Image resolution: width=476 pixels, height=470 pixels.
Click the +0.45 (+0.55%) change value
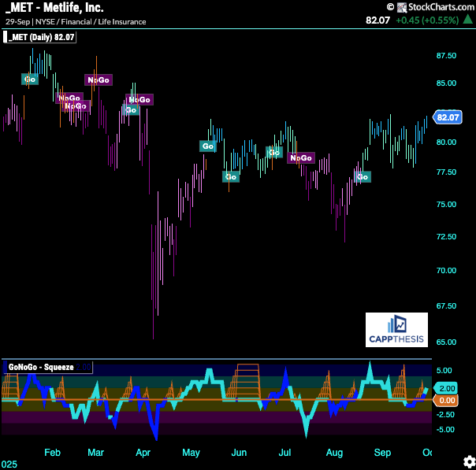tap(427, 20)
